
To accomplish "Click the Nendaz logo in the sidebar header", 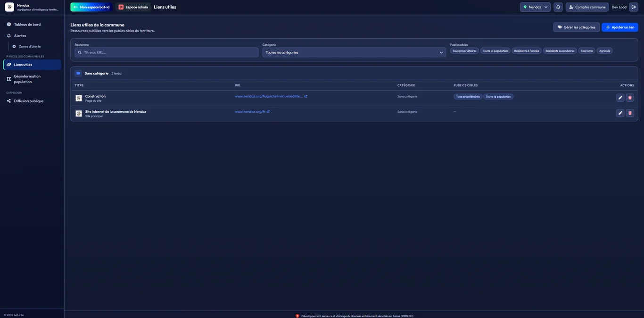I will point(9,7).
